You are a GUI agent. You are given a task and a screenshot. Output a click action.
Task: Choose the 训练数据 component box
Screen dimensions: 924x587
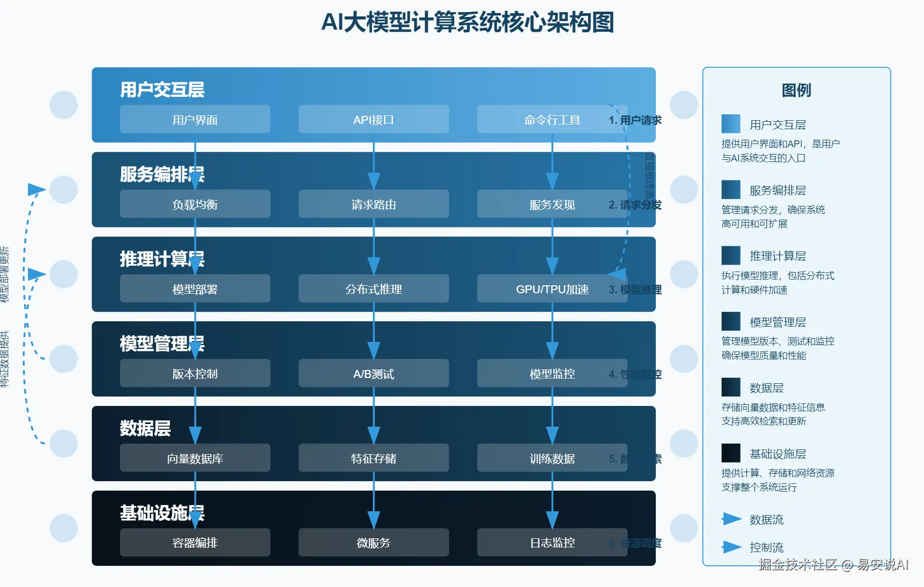[x=552, y=458]
